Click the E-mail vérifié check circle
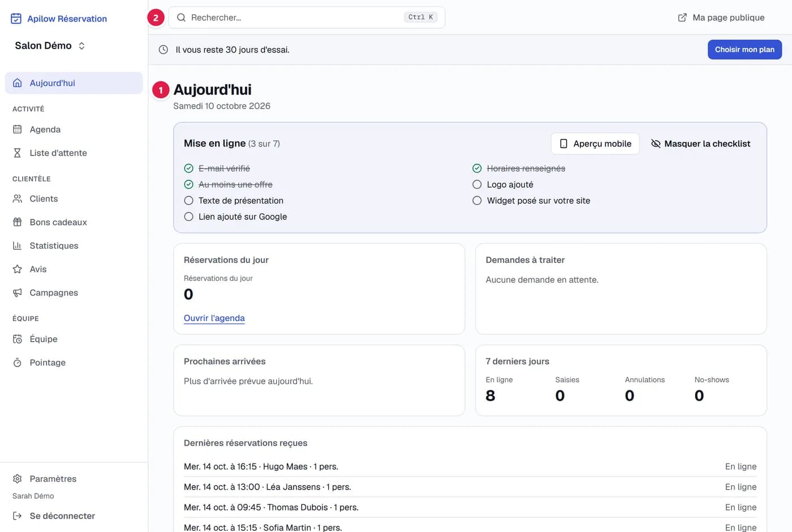Image resolution: width=792 pixels, height=532 pixels. (x=189, y=168)
